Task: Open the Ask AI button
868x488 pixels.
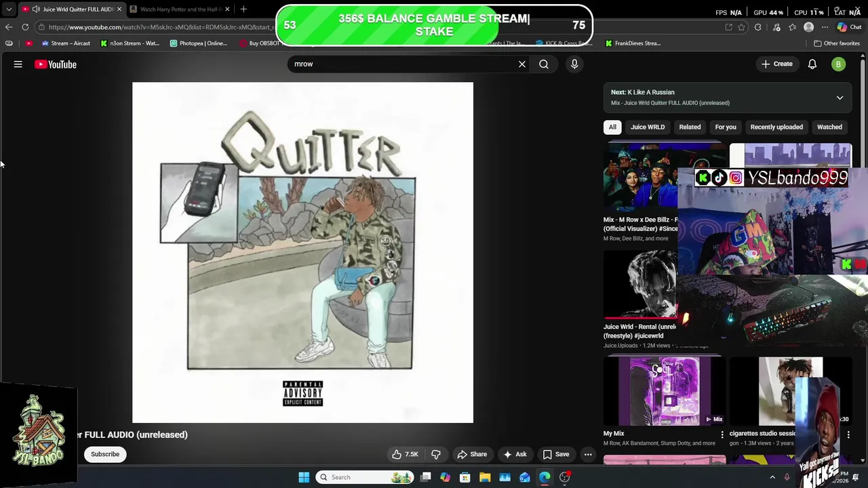Action: 515,454
